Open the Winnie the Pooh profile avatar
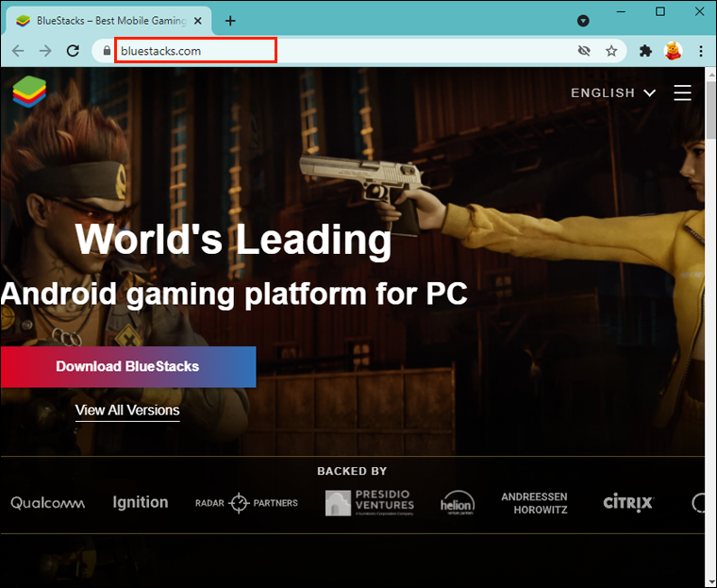 click(673, 51)
